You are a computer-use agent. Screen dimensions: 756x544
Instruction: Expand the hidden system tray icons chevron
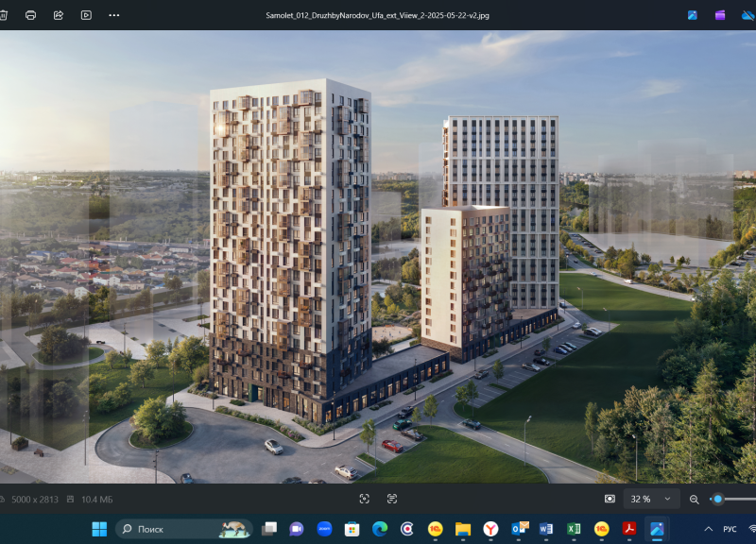(x=709, y=529)
